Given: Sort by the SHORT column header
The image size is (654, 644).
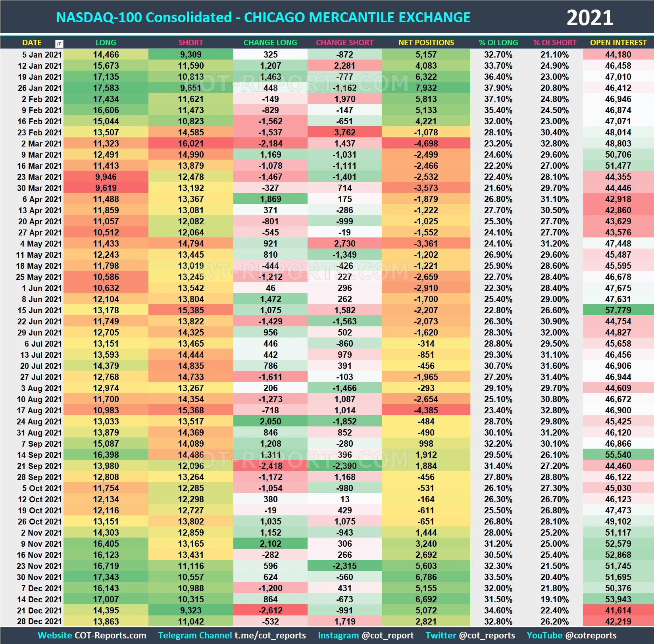Looking at the screenshot, I should click(190, 42).
